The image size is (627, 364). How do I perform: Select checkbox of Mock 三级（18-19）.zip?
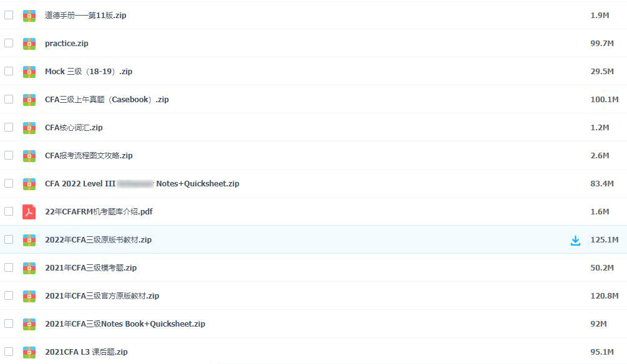click(9, 71)
